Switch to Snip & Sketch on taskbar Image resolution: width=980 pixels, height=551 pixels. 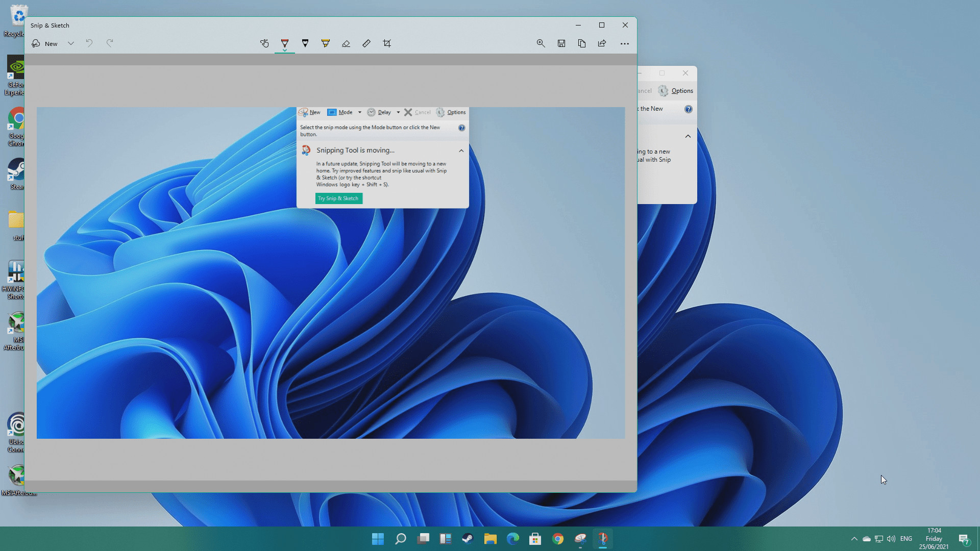[x=603, y=539]
